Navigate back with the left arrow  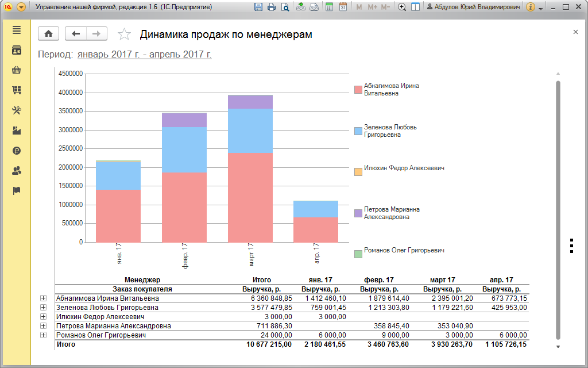click(x=76, y=34)
